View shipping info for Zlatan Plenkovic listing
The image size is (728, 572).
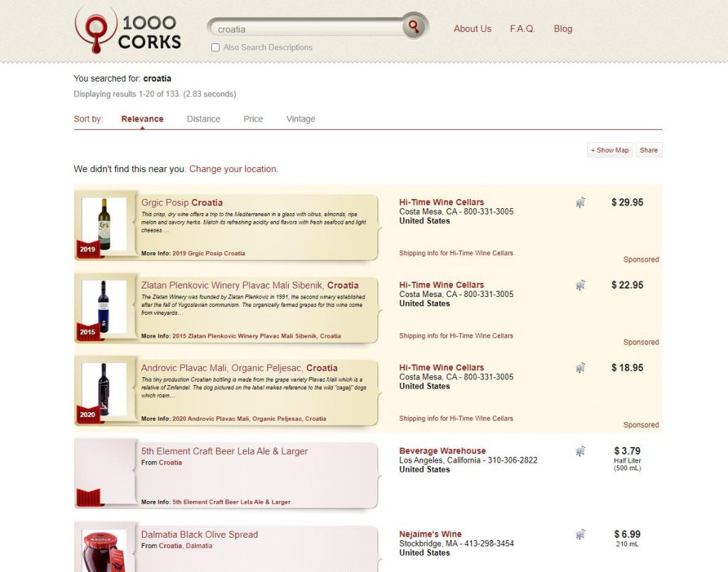[x=456, y=336]
